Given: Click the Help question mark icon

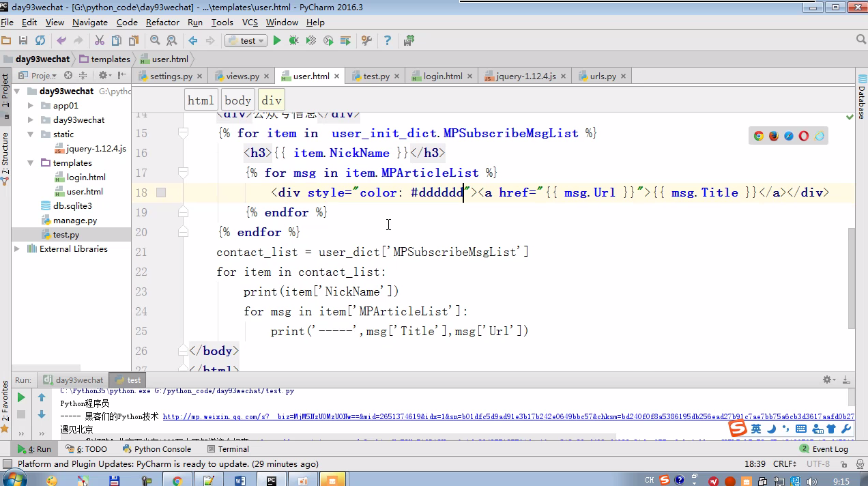Looking at the screenshot, I should click(x=388, y=41).
